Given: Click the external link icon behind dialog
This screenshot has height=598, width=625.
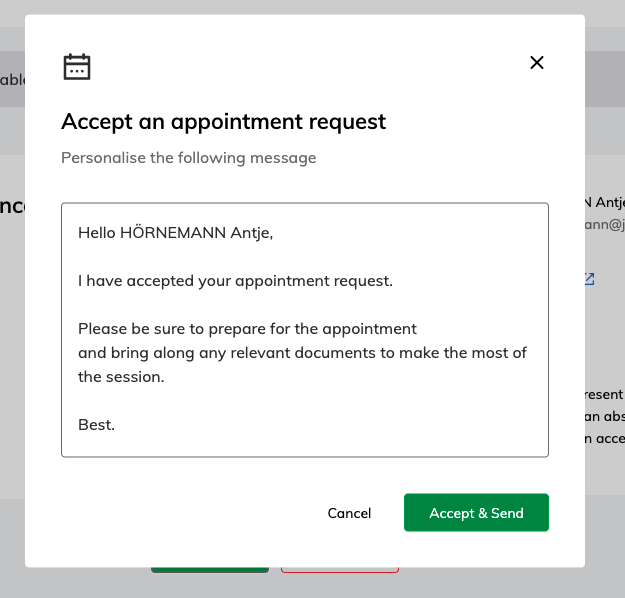Looking at the screenshot, I should point(590,279).
